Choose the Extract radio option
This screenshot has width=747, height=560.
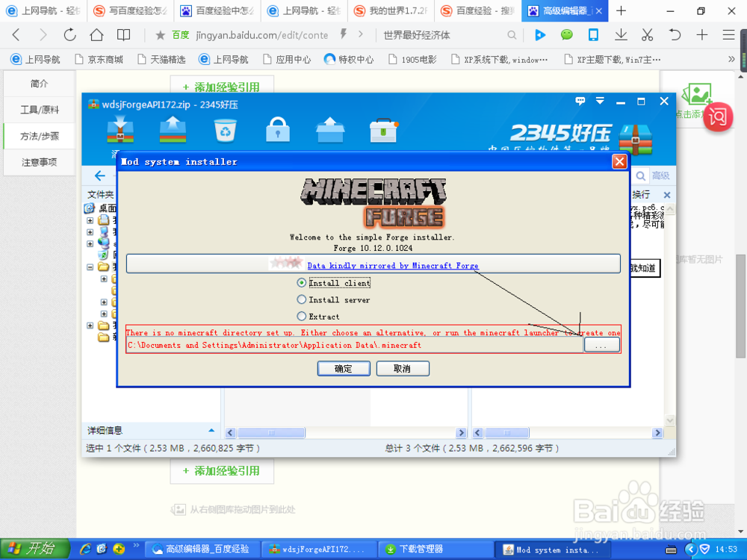301,316
